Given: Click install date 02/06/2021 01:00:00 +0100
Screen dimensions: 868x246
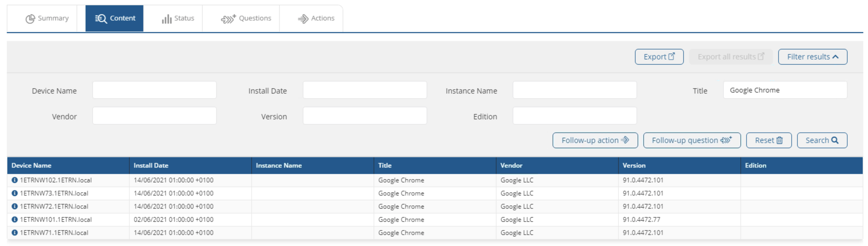Looking at the screenshot, I should tap(173, 220).
